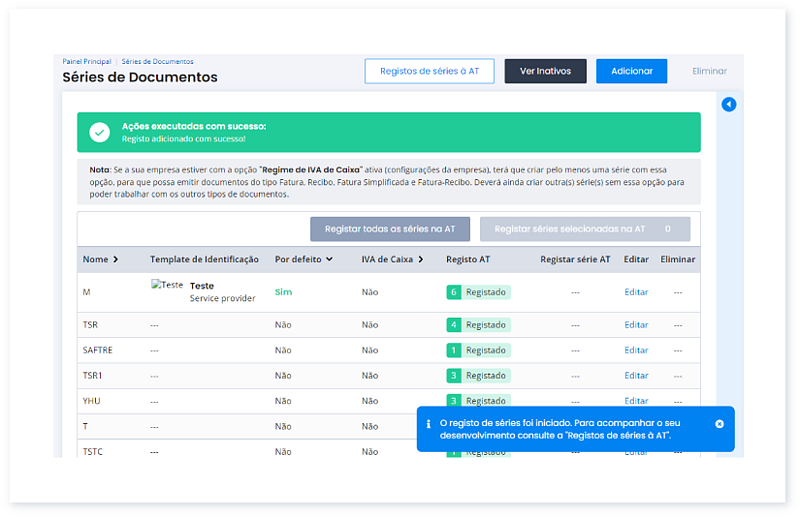Click the green success checkmark icon
This screenshot has width=800, height=517.
coord(99,132)
